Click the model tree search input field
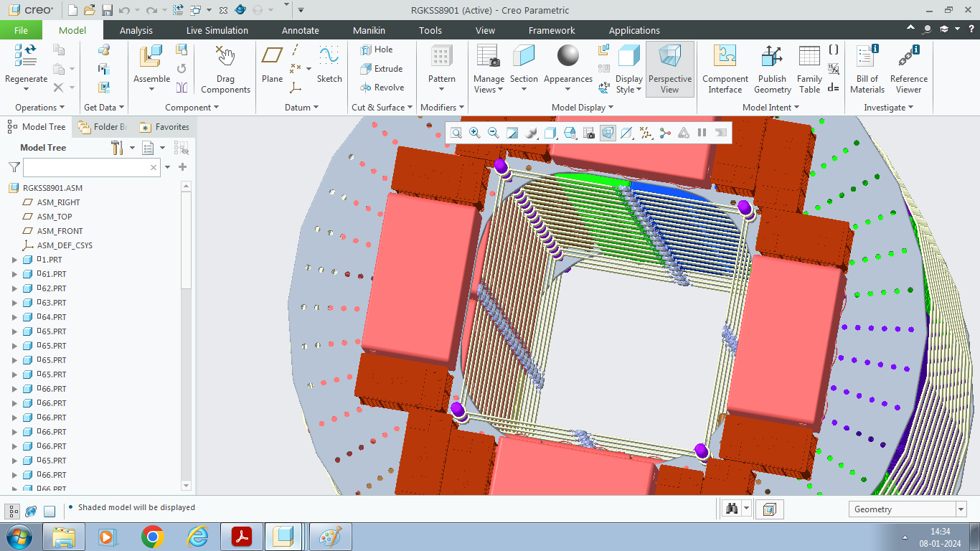The image size is (980, 551). (91, 167)
